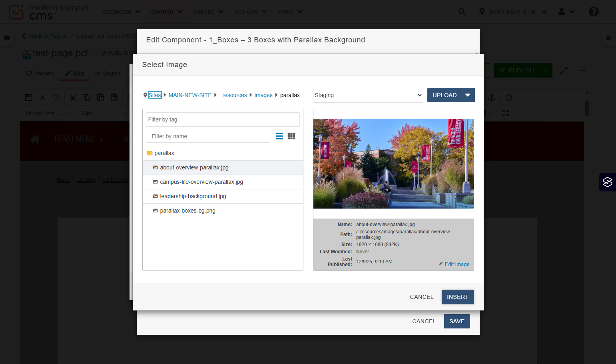Open the search magnifier in top bar
Screen dimensions: 616x364
462,12
